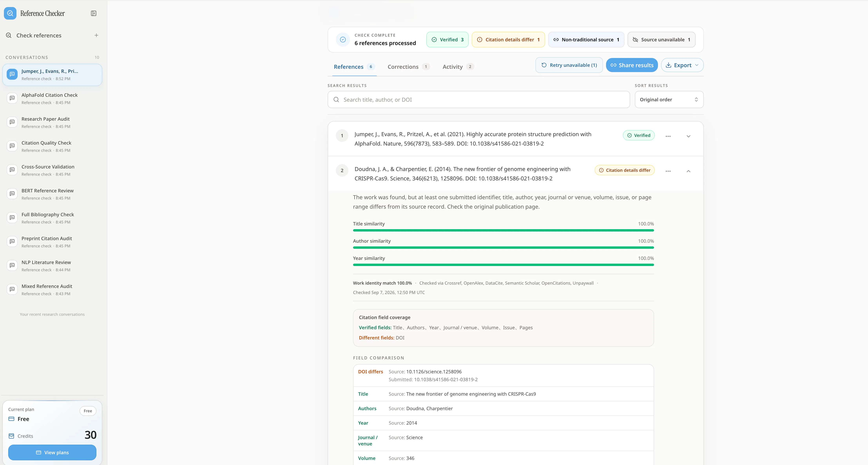The image size is (868, 465).
Task: Click the check complete circle icon
Action: 343,39
